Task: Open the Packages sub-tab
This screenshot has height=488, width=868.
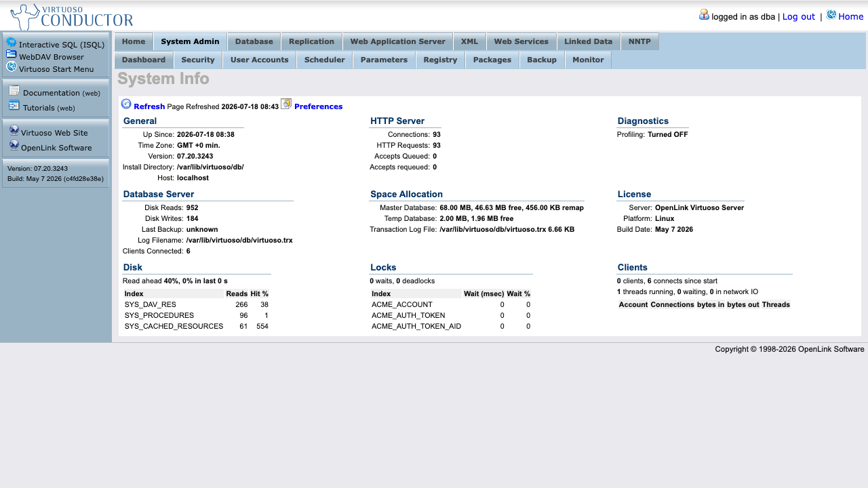Action: pyautogui.click(x=492, y=60)
